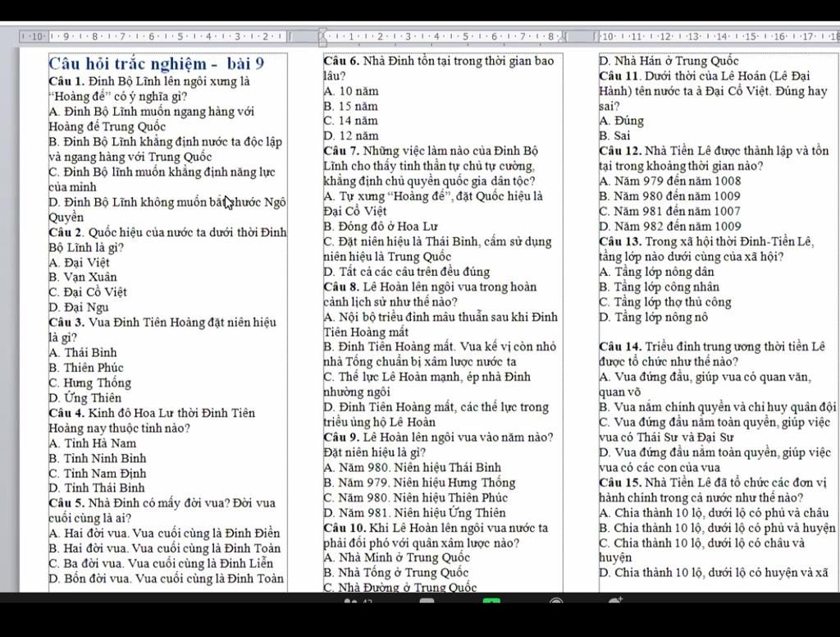This screenshot has width=840, height=637.
Task: Select 'C. Năm 980. Niên hiệu Thiên Phúc'
Action: tap(416, 497)
